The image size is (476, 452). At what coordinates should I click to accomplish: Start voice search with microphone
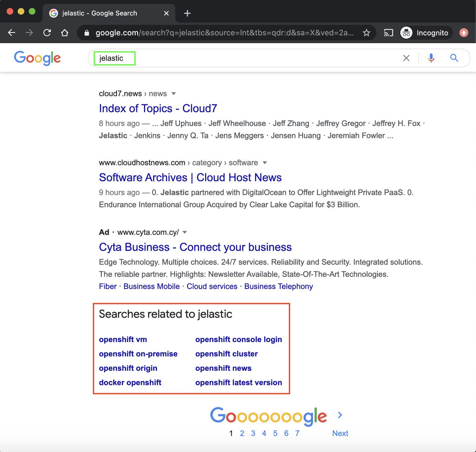pos(431,58)
